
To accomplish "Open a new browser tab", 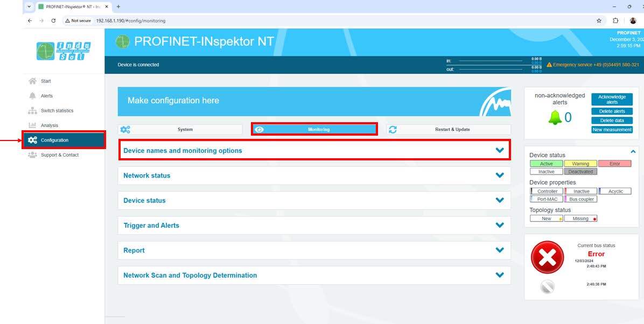I will click(x=118, y=6).
